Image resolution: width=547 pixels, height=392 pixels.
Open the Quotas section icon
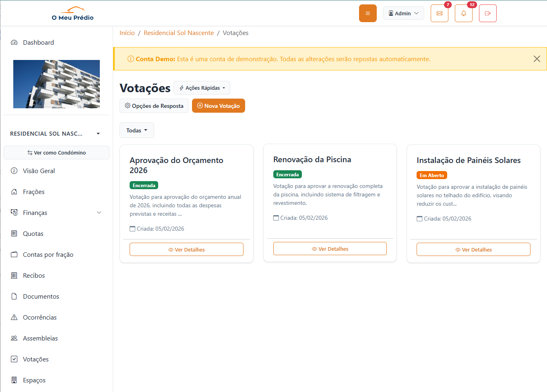click(14, 233)
